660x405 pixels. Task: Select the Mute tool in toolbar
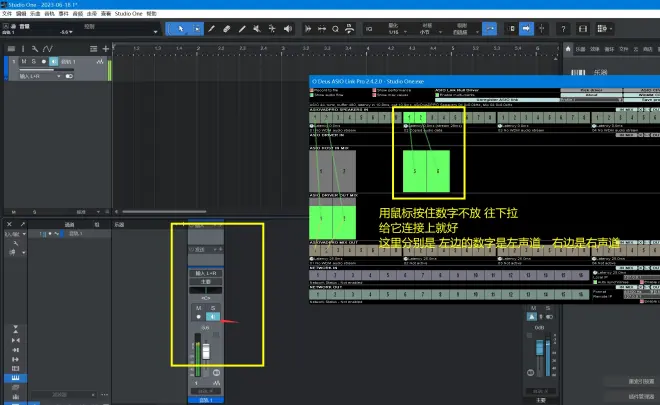[257, 29]
